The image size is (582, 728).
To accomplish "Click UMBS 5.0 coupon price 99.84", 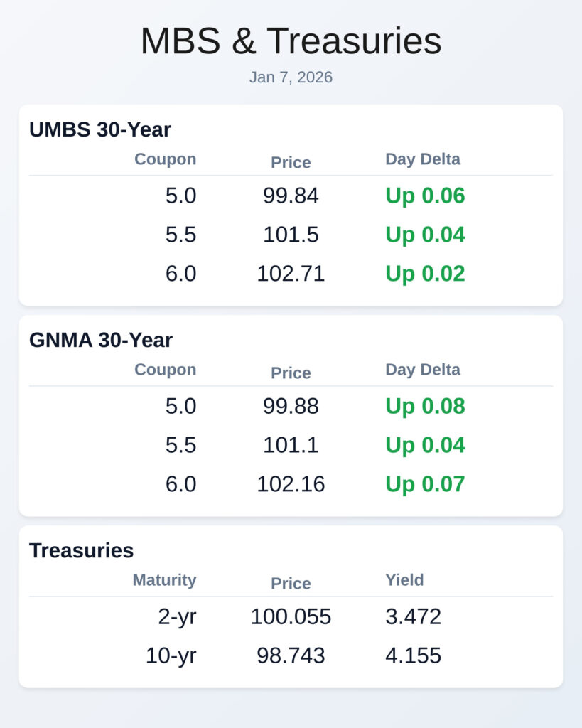I will coord(291,196).
